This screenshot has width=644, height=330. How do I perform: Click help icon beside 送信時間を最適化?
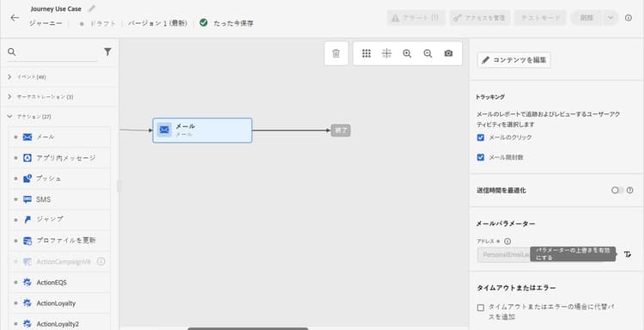[x=629, y=190]
